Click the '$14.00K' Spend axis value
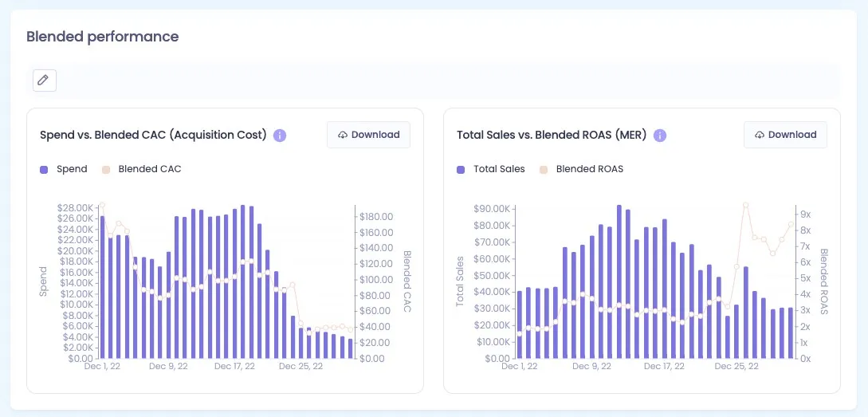This screenshot has width=868, height=417. coord(75,283)
